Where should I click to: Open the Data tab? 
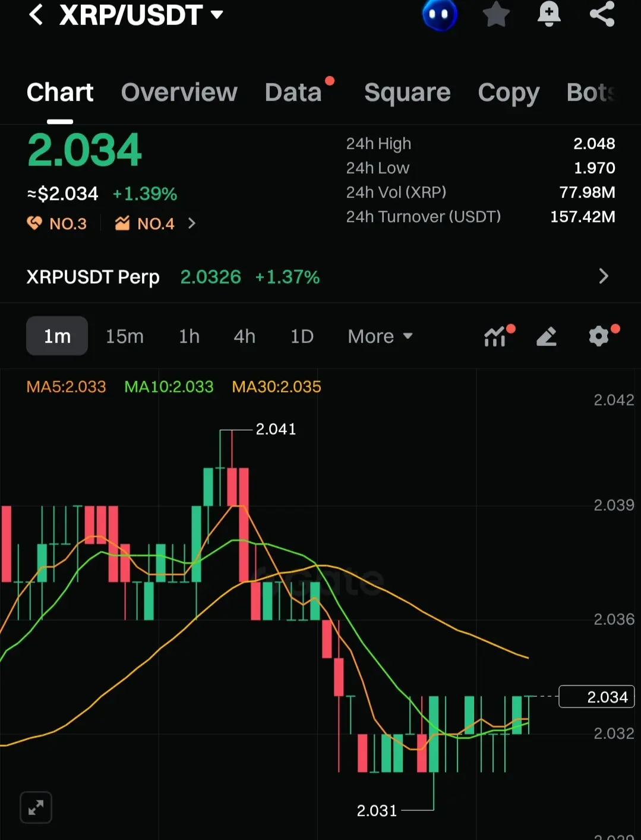pos(293,93)
